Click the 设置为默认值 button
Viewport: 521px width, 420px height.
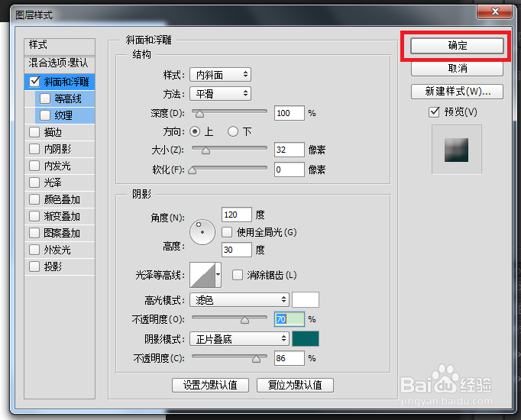coord(210,385)
